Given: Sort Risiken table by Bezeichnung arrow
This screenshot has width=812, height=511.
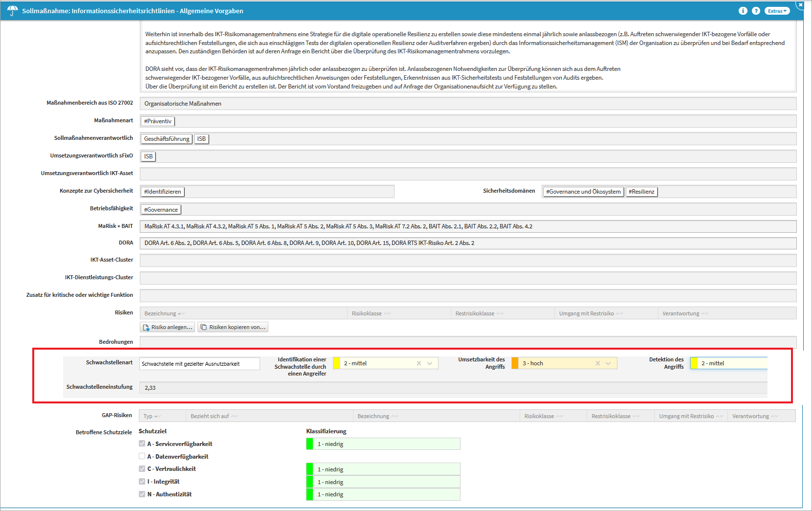Looking at the screenshot, I should pos(181,313).
